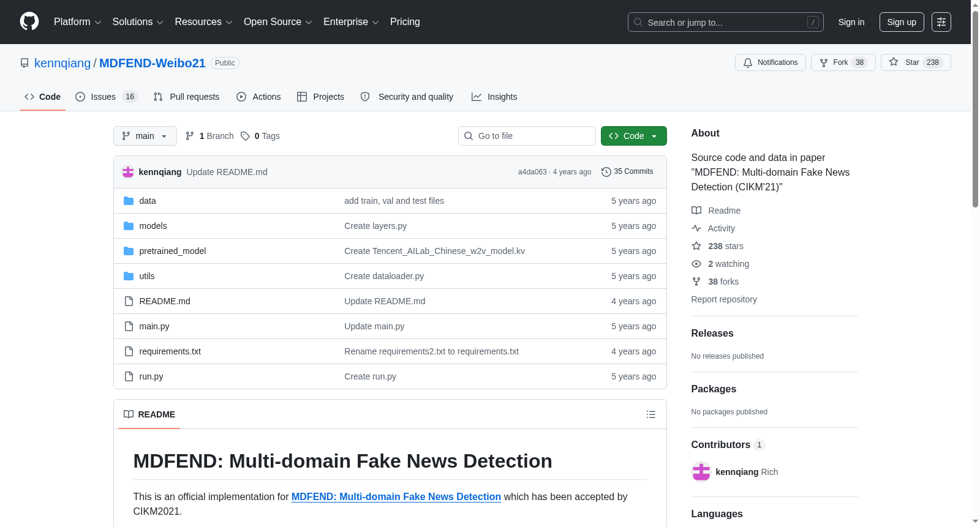This screenshot has height=527, width=980.
Task: Switch to the Actions tab
Action: pos(258,97)
